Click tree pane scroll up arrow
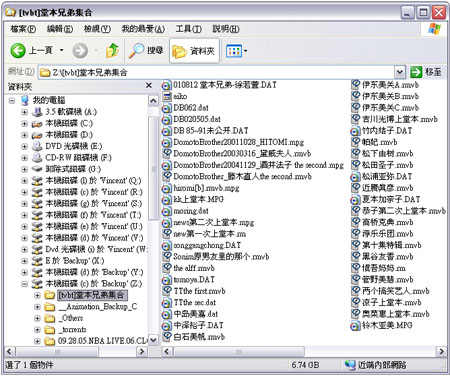Screen dimensions: 450x376 click(153, 101)
